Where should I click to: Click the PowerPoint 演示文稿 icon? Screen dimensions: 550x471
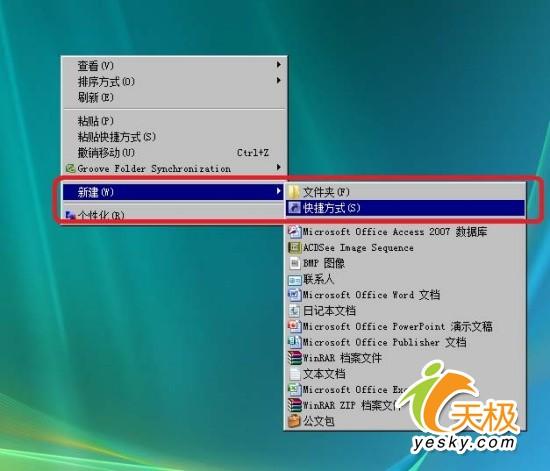pos(294,327)
